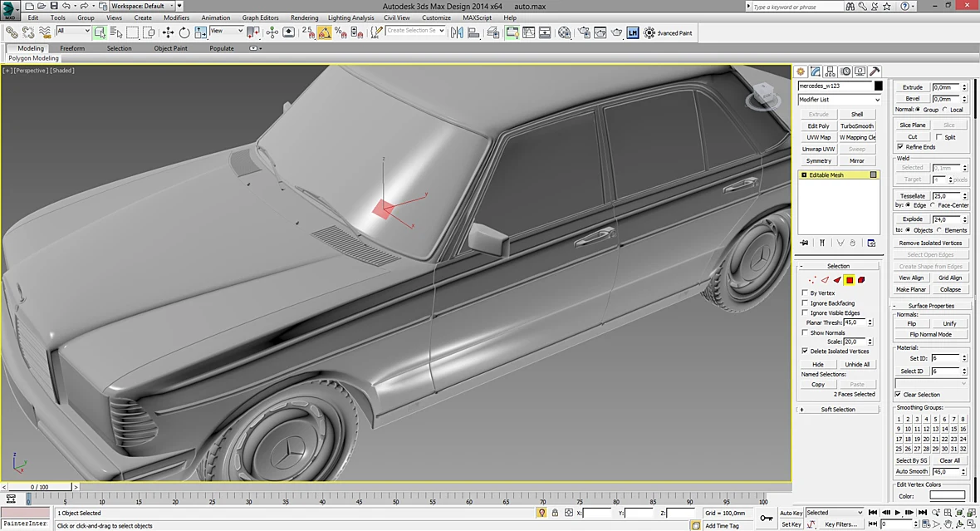Switch to the Freeform ribbon tab
The image size is (980, 531).
click(x=72, y=48)
